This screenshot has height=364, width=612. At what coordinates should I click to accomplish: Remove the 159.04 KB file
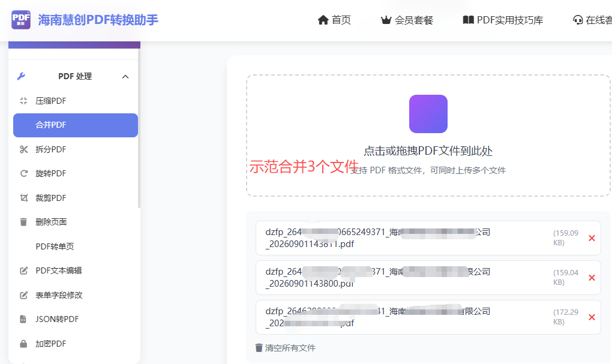click(592, 278)
